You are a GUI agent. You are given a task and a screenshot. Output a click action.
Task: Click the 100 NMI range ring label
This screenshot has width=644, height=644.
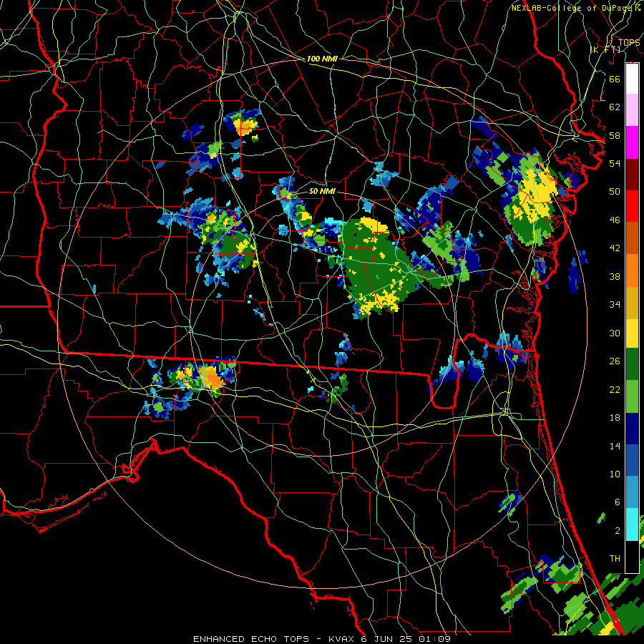[322, 59]
